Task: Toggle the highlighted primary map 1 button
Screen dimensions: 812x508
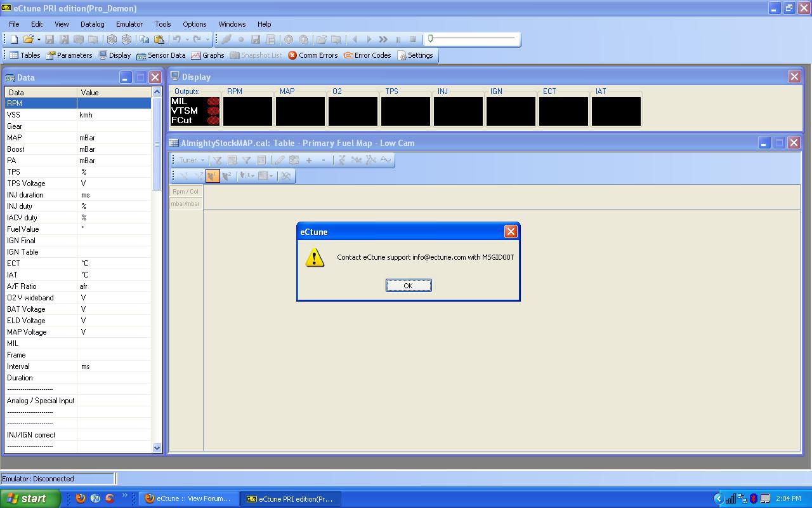Action: click(213, 176)
